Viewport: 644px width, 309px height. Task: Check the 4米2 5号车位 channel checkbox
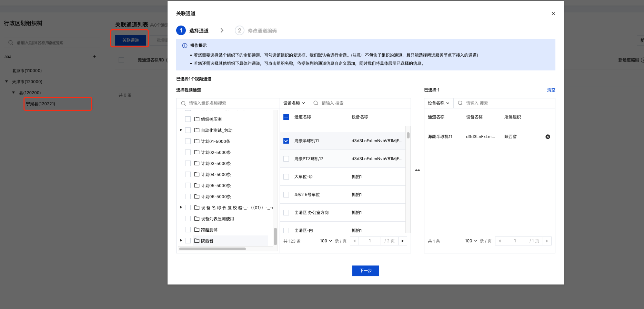click(x=286, y=195)
